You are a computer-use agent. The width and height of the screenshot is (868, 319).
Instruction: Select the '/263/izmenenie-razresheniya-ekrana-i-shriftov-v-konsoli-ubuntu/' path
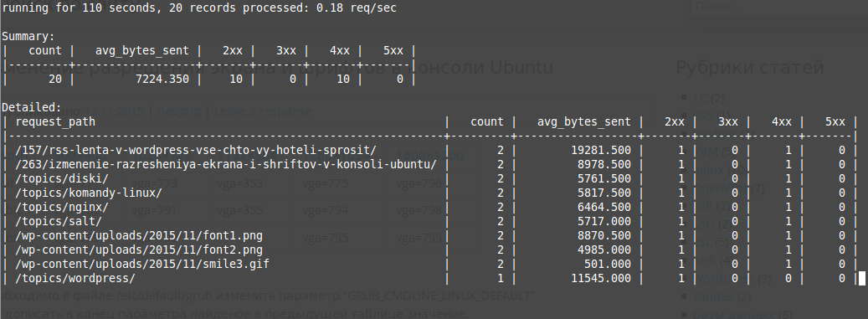click(x=226, y=164)
